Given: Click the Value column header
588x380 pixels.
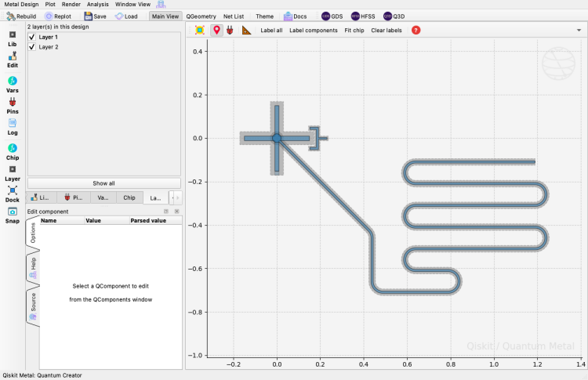Looking at the screenshot, I should tap(107, 220).
